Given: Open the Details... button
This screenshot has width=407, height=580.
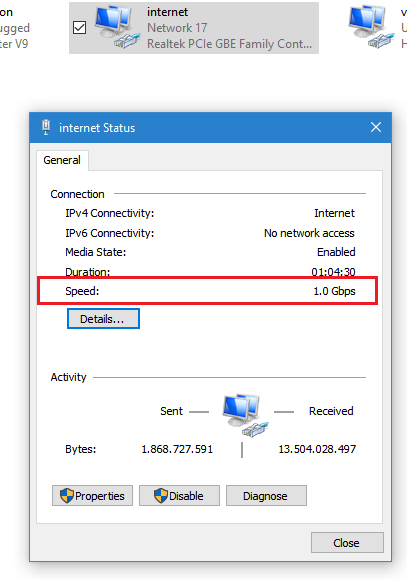Looking at the screenshot, I should click(103, 318).
